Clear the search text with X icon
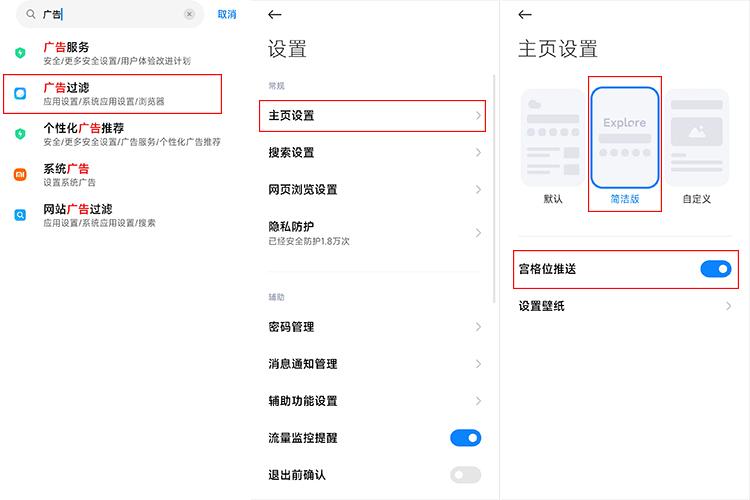The height and width of the screenshot is (500, 750). [x=189, y=14]
